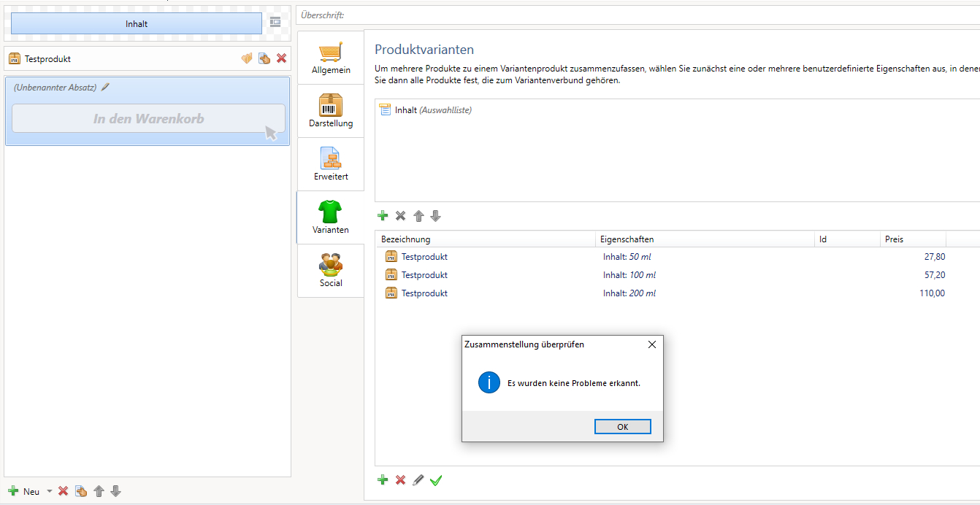
Task: Edit the variant with the pencil below the table
Action: [418, 480]
